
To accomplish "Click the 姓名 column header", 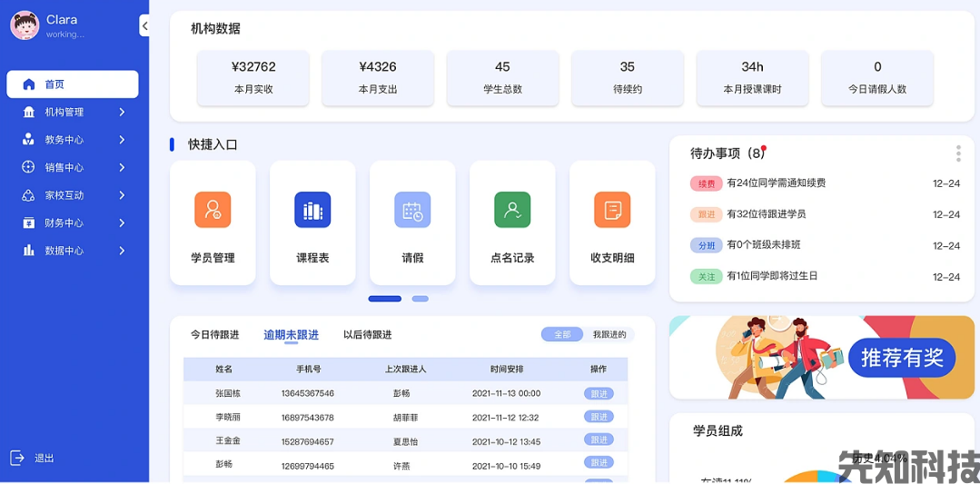I will coord(223,369).
